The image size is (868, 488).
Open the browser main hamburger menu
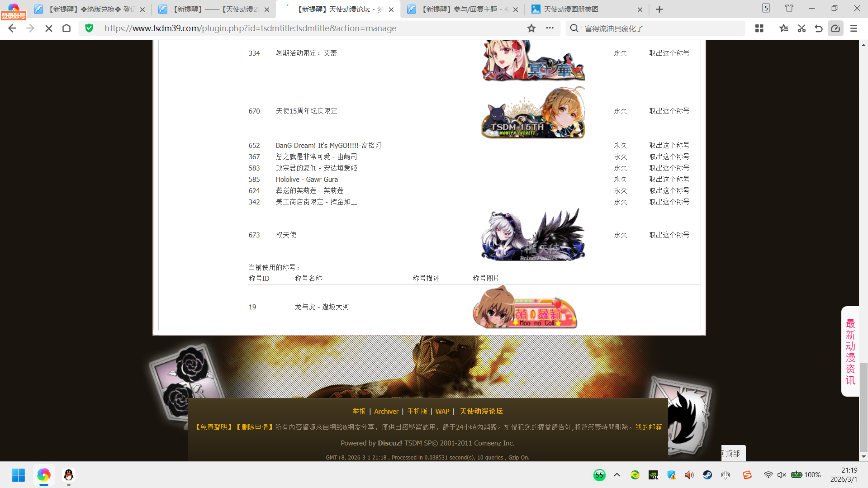click(x=854, y=28)
